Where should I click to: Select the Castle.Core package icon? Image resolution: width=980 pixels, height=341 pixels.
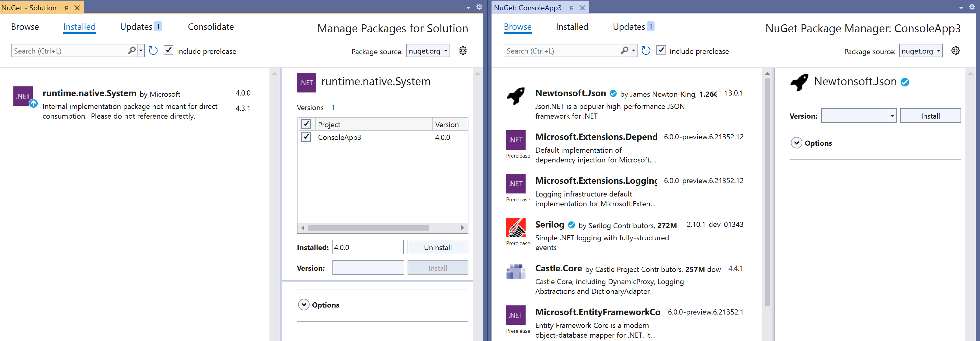pos(516,271)
